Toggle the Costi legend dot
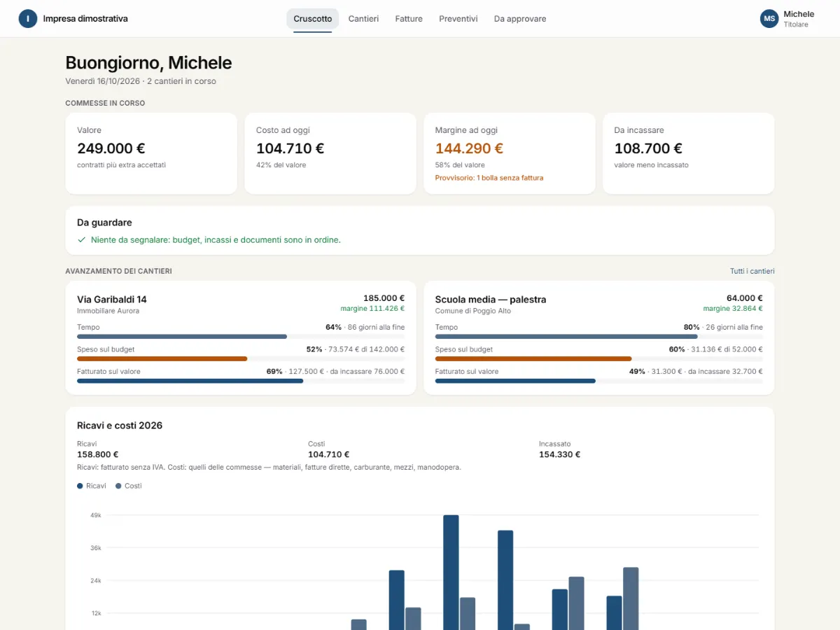Screen dimensions: 840x630 [x=118, y=486]
